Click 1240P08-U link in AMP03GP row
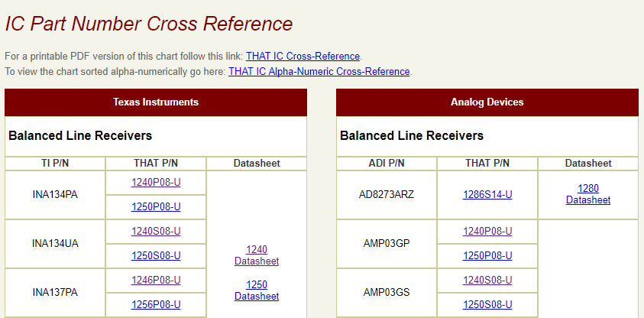 click(x=487, y=232)
